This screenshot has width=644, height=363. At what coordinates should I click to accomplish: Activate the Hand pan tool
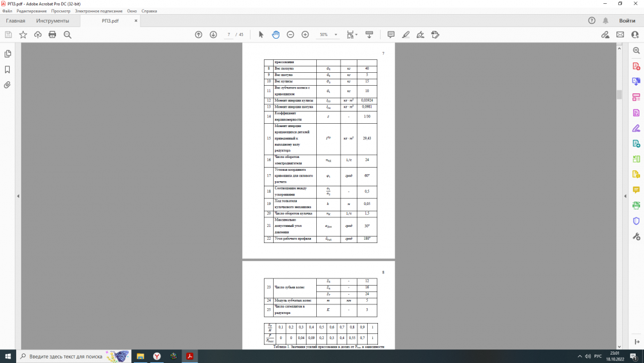click(276, 35)
